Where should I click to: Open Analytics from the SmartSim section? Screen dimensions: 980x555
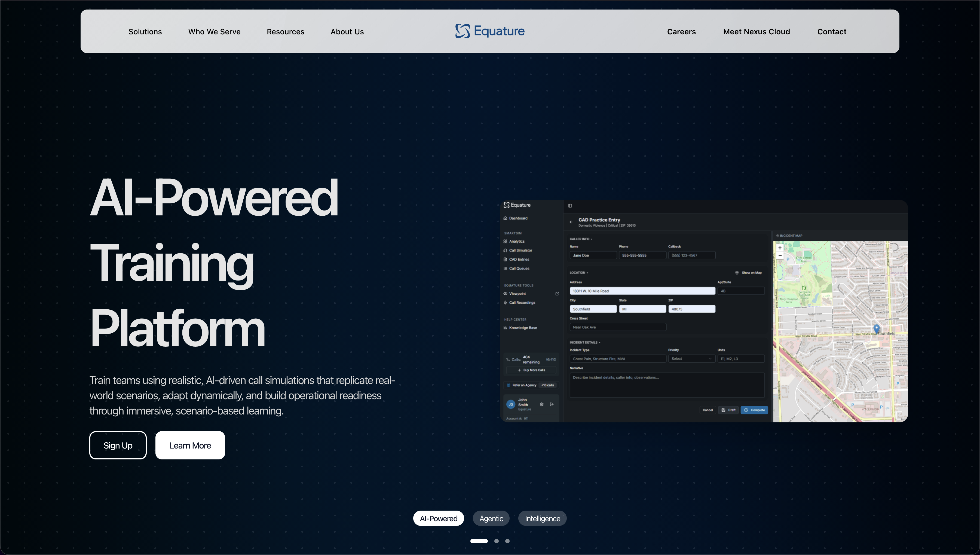pyautogui.click(x=506, y=241)
